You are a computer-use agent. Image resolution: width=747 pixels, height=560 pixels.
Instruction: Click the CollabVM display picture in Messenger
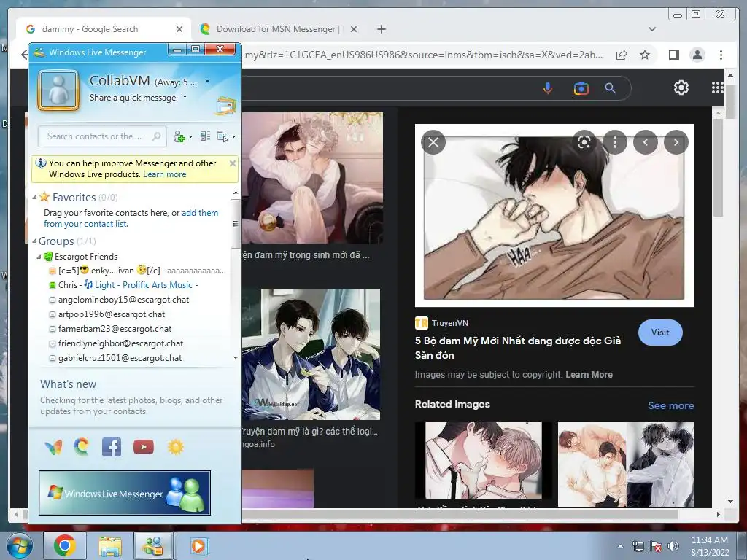[x=58, y=90]
